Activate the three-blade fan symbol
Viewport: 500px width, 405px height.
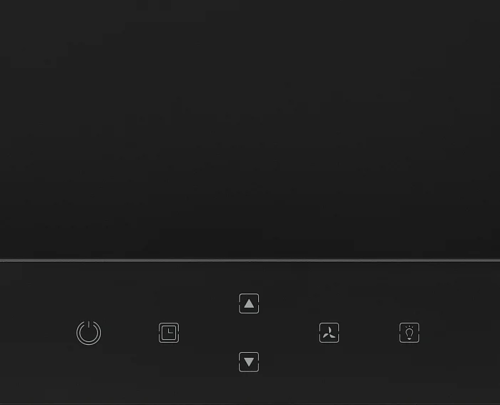[x=329, y=333]
